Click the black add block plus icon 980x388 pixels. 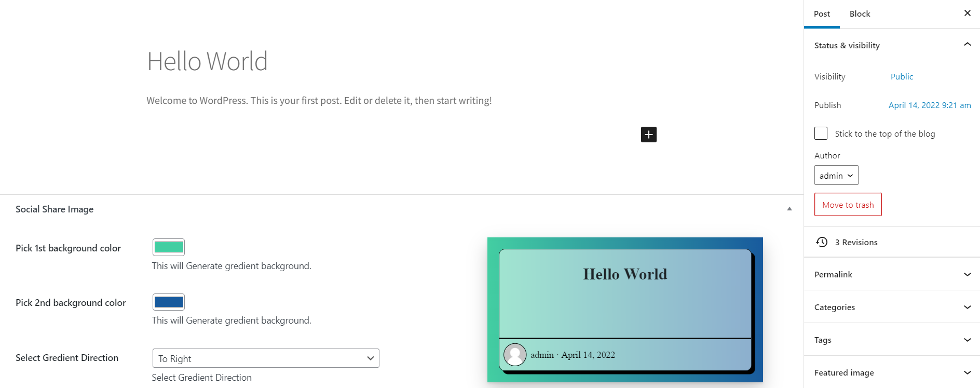648,135
